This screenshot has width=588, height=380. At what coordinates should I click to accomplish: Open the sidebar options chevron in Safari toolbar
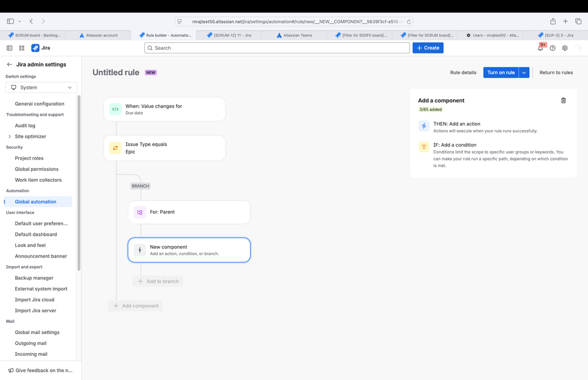tap(19, 21)
